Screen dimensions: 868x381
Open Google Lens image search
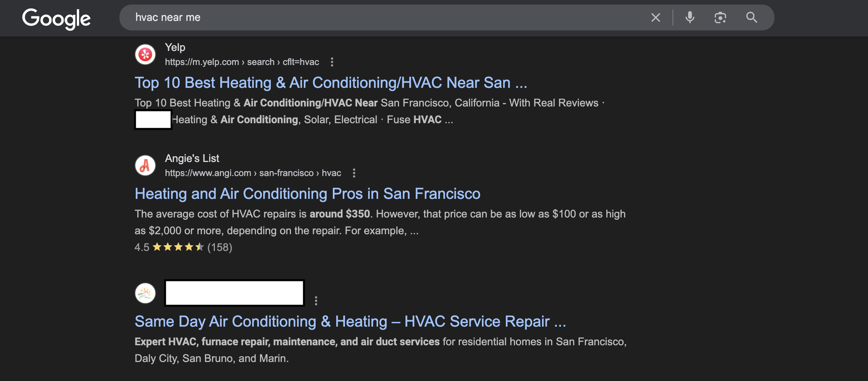pos(720,17)
